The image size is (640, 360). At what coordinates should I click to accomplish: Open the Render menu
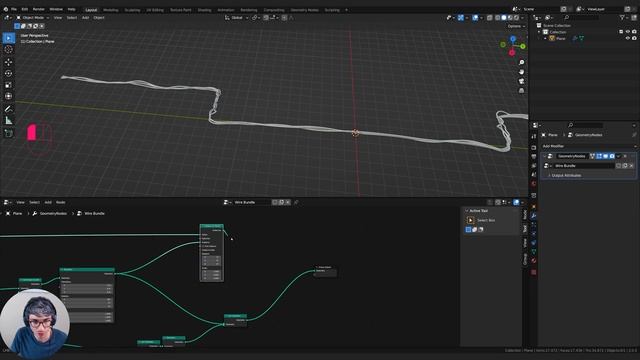coord(39,9)
